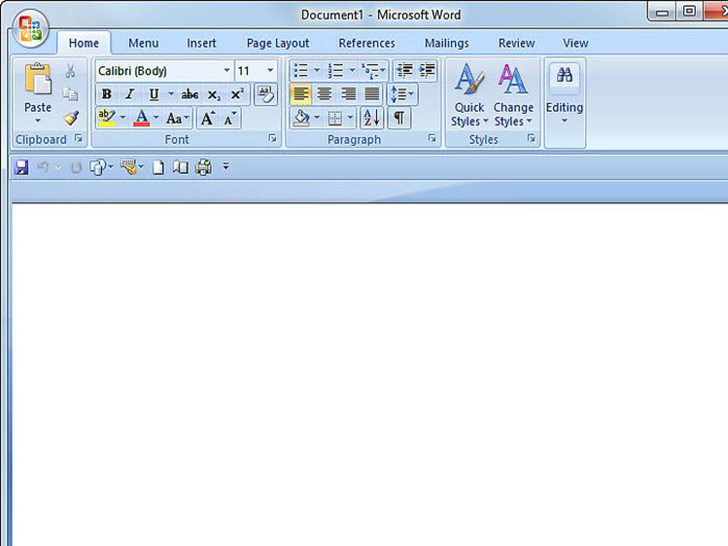728x546 pixels.
Task: Clear formatting with eraser icon
Action: click(x=266, y=94)
